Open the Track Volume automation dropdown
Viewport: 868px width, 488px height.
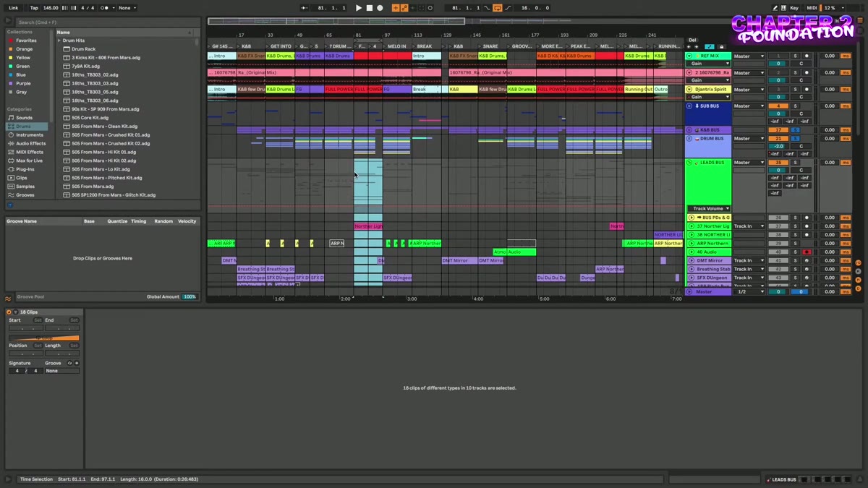(x=708, y=208)
